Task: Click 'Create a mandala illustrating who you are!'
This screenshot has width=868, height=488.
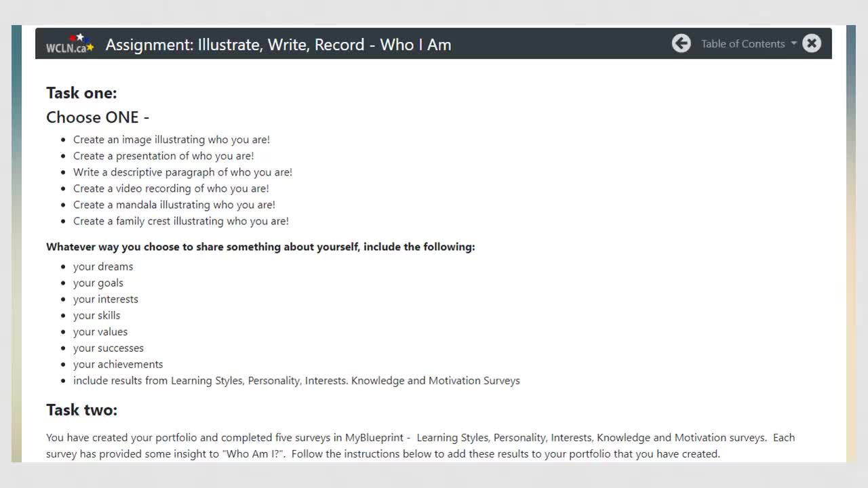Action: click(174, 205)
